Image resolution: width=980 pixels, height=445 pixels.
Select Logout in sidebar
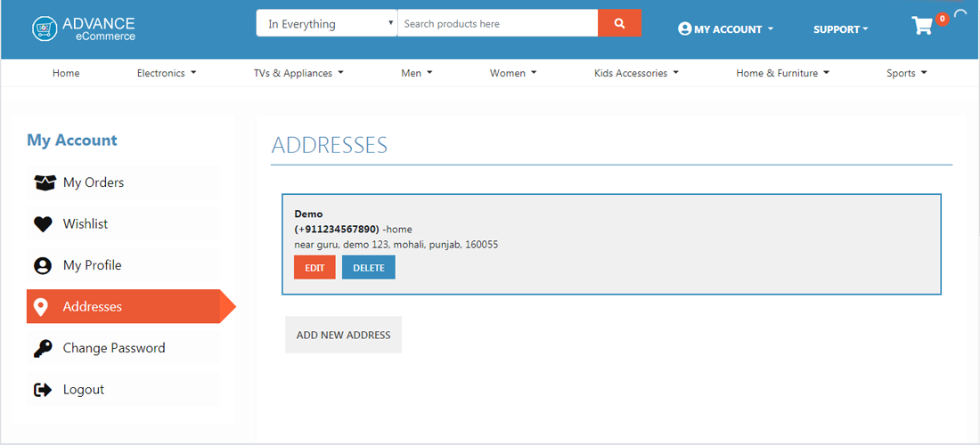[x=123, y=390]
